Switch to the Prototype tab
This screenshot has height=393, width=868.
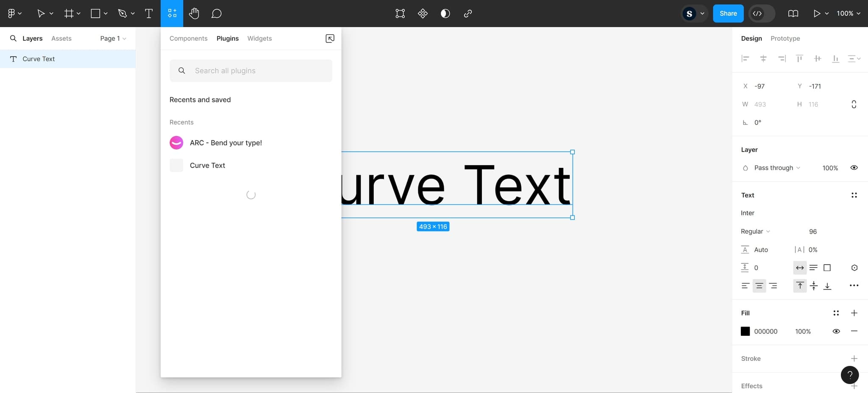pos(785,39)
